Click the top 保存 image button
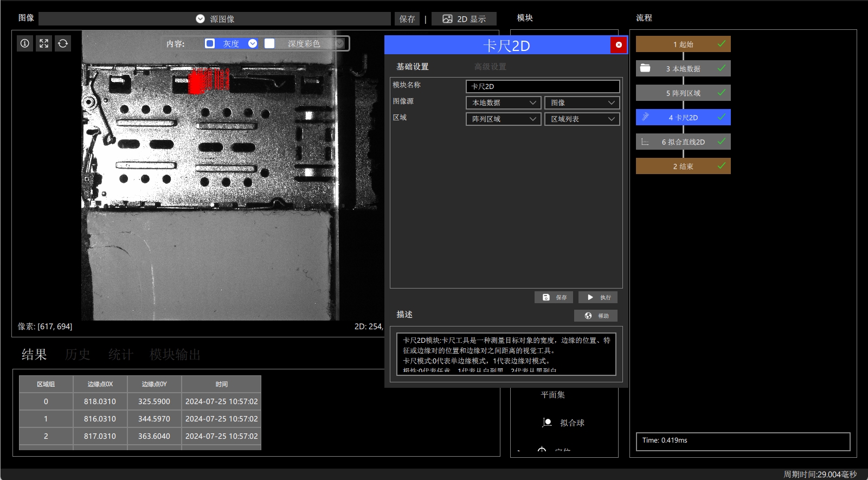This screenshot has width=868, height=480. tap(407, 19)
